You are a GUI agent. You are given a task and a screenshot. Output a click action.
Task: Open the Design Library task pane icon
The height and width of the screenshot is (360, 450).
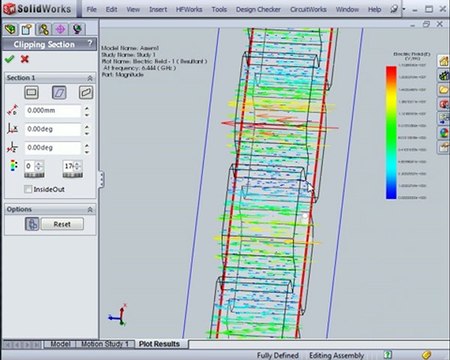click(443, 76)
